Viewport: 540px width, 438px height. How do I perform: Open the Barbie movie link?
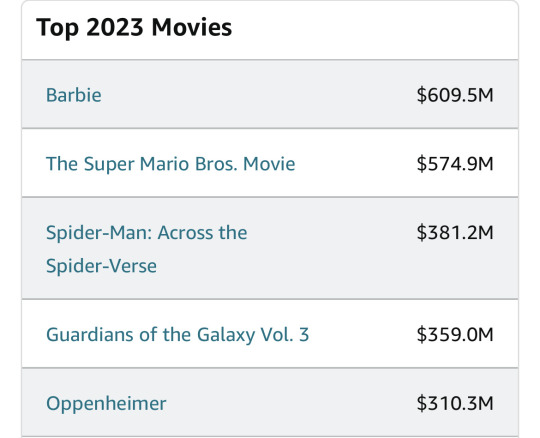click(74, 95)
